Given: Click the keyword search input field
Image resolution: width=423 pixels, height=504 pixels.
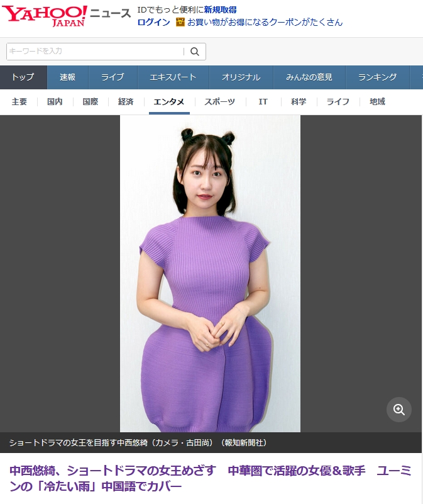Looking at the screenshot, I should pos(95,52).
